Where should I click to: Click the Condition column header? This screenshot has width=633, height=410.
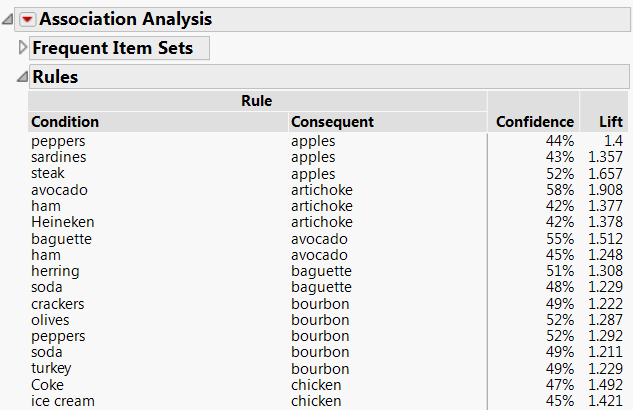click(x=65, y=122)
